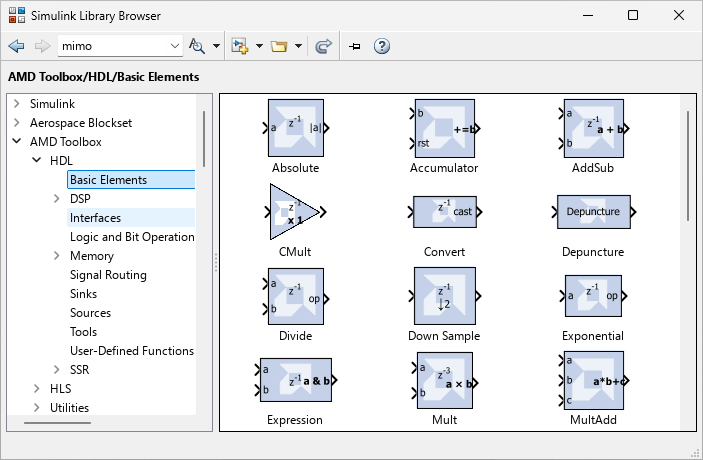Collapse the AMD Toolbox tree node
This screenshot has width=703, height=460.
[17, 142]
